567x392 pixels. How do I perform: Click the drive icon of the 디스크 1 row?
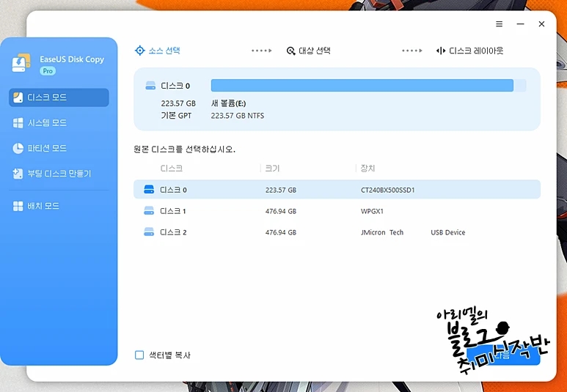tap(149, 210)
